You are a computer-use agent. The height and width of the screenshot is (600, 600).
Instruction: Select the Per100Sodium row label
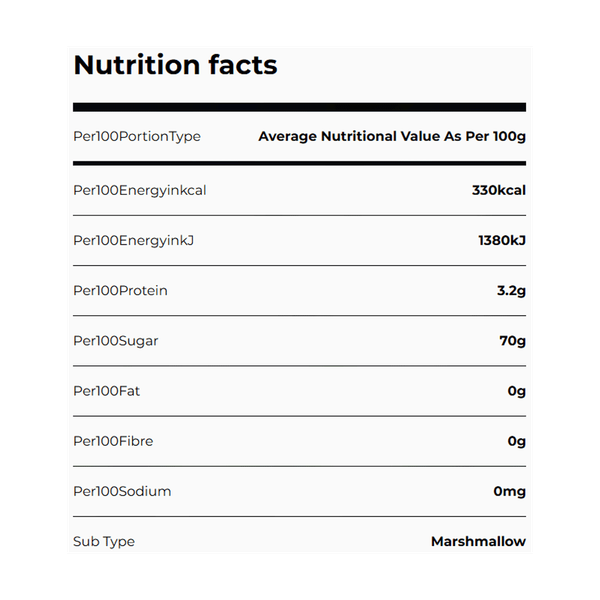pos(122,491)
